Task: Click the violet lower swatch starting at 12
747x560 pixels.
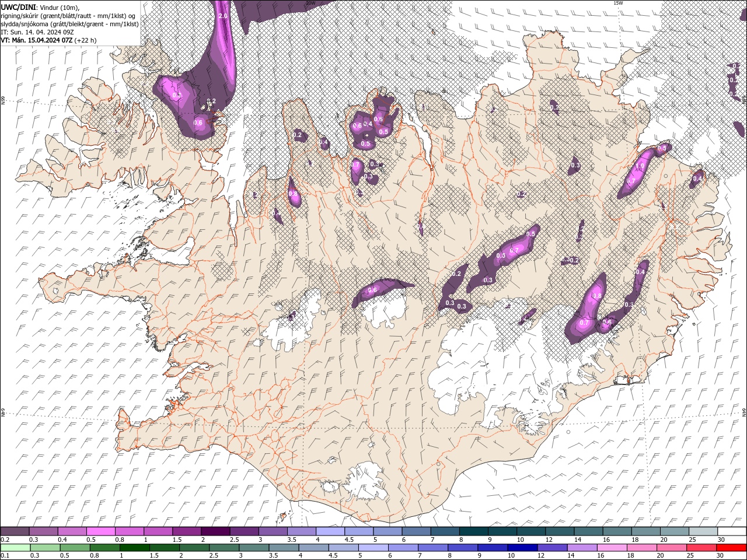Action: [x=552, y=547]
